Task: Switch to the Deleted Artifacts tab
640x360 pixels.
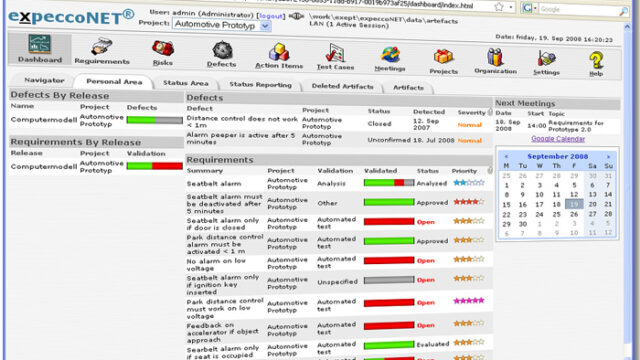Action: pyautogui.click(x=342, y=86)
